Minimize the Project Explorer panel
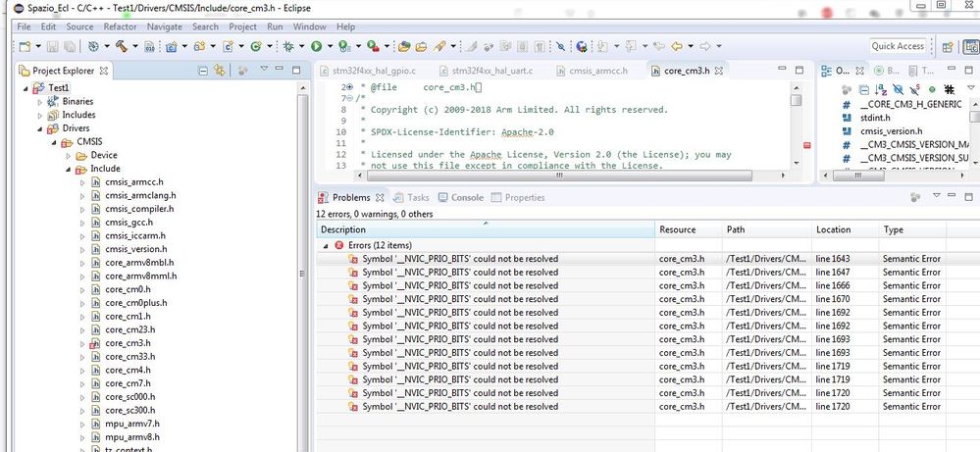The image size is (980, 452). pyautogui.click(x=280, y=69)
